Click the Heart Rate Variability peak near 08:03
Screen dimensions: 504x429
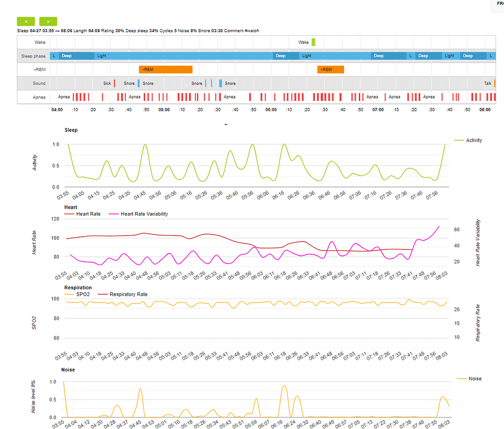[439, 226]
